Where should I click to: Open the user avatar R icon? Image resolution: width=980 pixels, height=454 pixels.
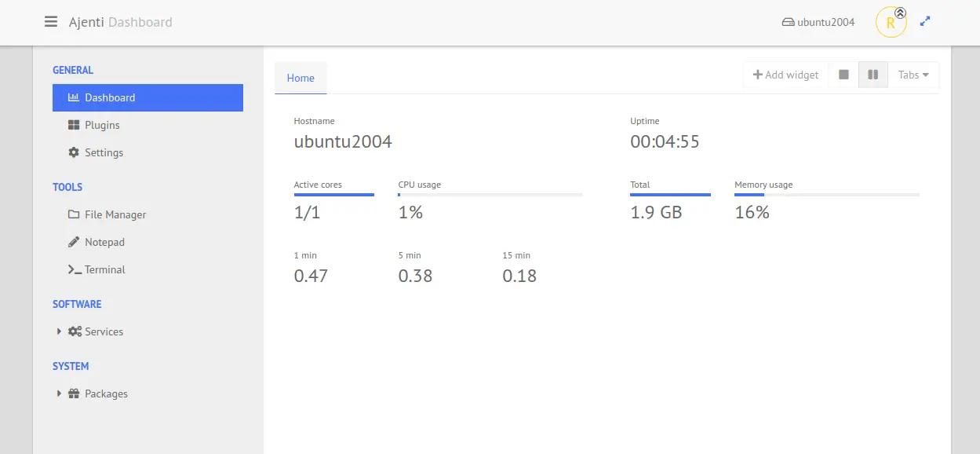tap(891, 22)
